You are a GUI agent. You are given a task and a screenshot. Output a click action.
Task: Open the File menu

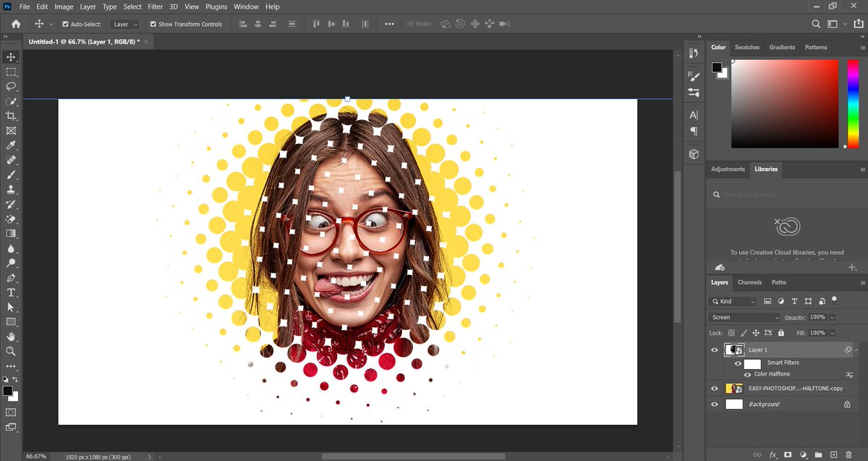tap(25, 7)
